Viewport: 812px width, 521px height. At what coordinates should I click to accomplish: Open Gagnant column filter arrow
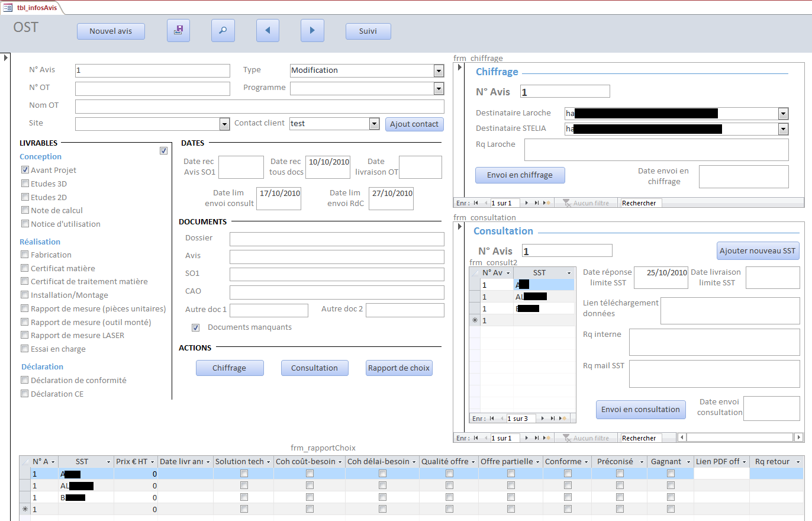point(688,462)
